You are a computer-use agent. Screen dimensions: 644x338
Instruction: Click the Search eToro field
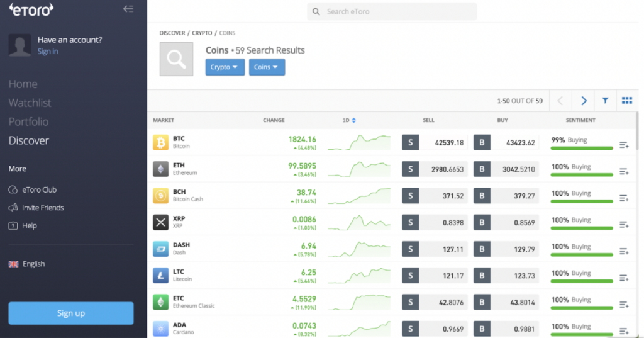392,11
